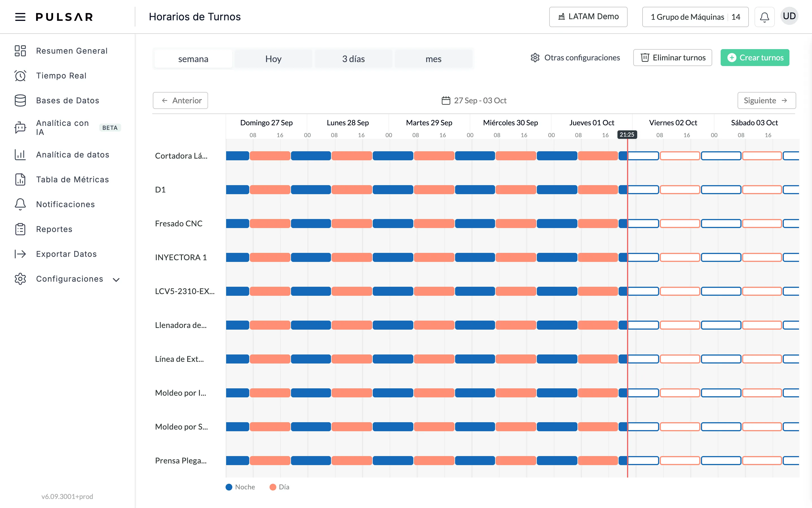Viewport: 812px width, 508px height.
Task: Switch to the semana view tab
Action: click(193, 59)
